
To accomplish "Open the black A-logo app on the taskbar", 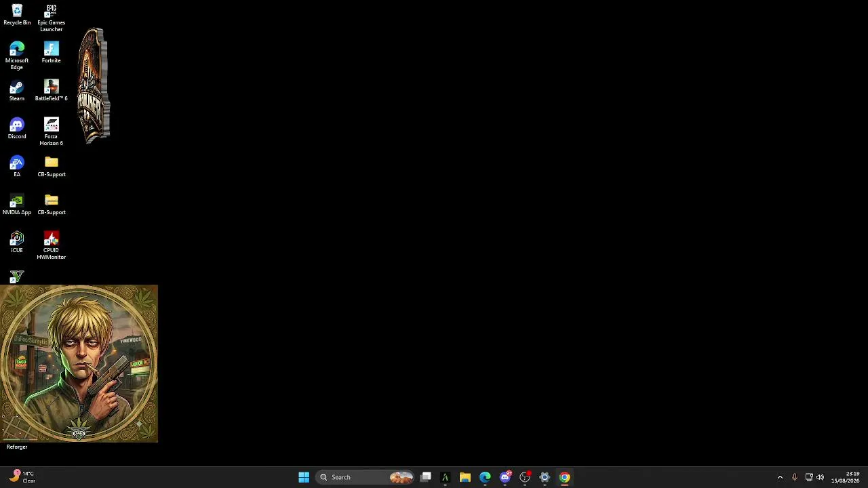I will coord(446,477).
